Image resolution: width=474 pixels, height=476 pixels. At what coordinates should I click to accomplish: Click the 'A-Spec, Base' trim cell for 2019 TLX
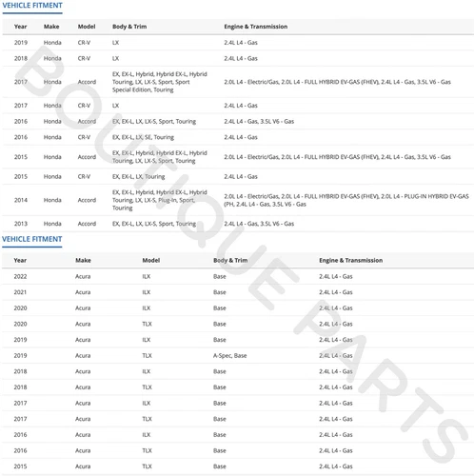click(230, 356)
